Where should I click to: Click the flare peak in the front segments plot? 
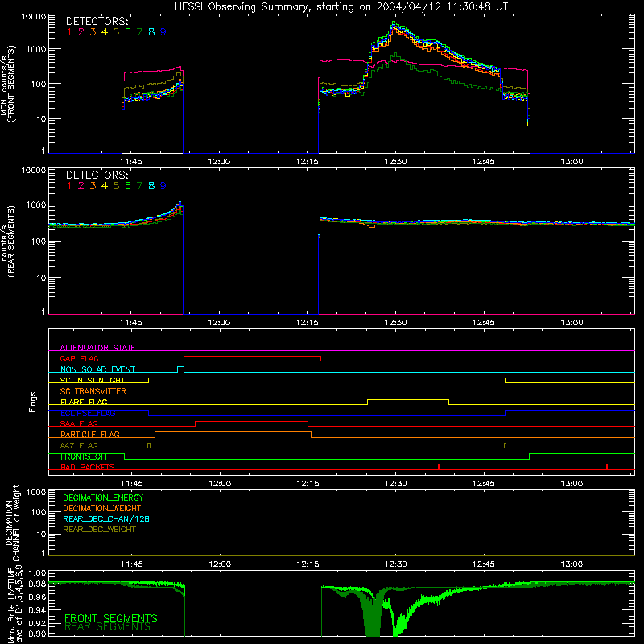tap(394, 23)
